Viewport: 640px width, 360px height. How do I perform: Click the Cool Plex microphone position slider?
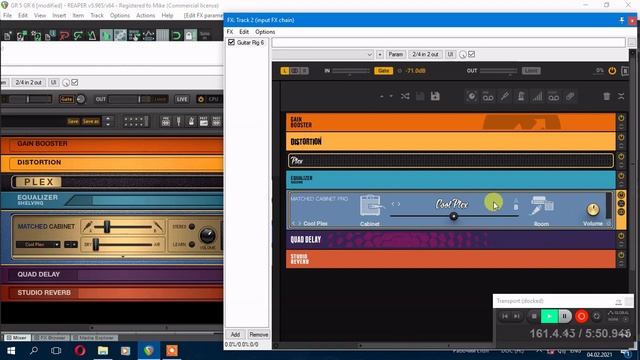coord(453,216)
